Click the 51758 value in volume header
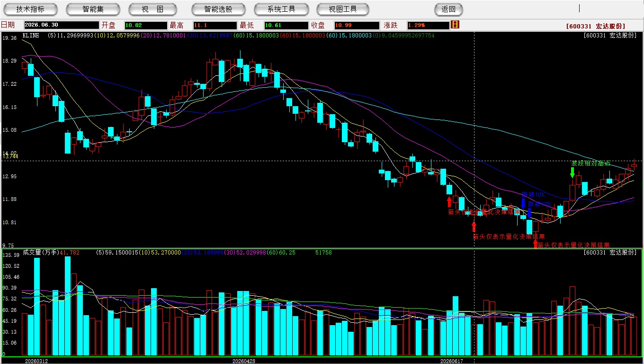The height and width of the screenshot is (364, 644). pyautogui.click(x=323, y=253)
